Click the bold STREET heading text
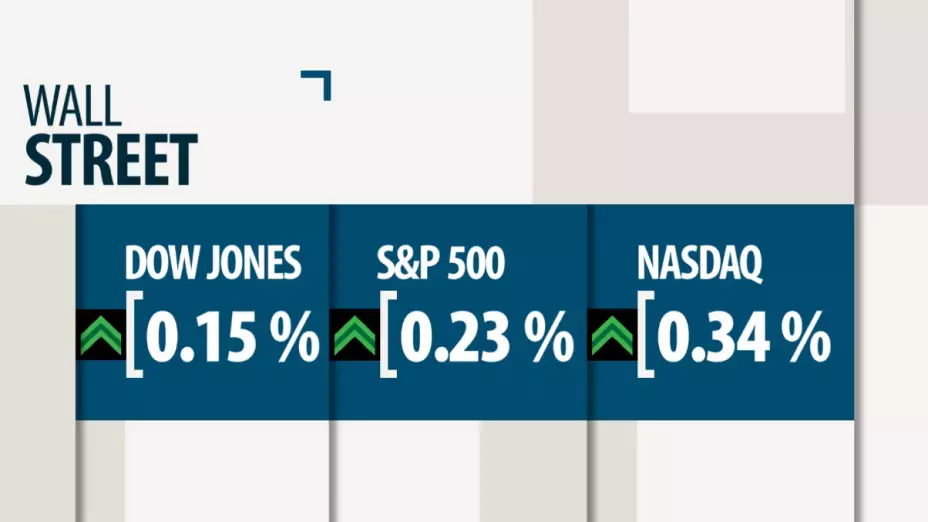928x522 pixels. coord(110,160)
